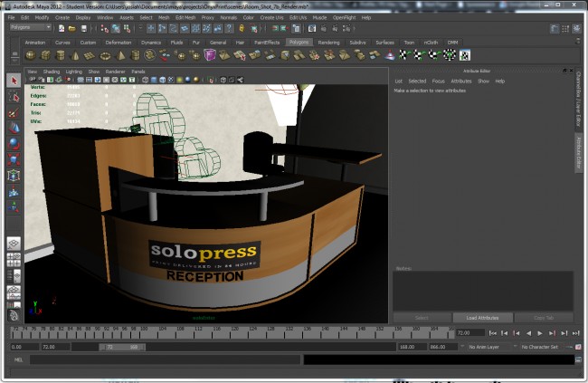Create a polygon cylinder from shelf
Viewport: 588px width, 383px height.
[61, 55]
